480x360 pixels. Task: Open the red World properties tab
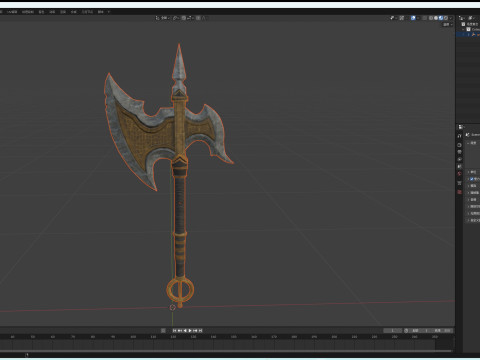point(460,173)
